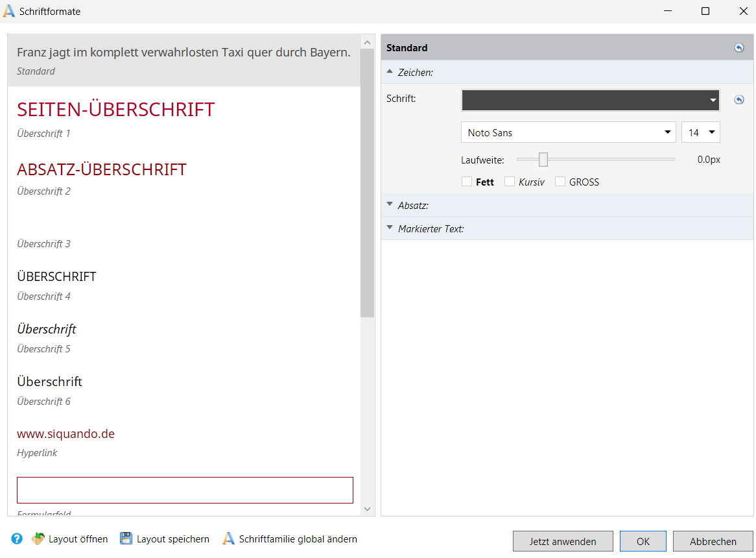Click the format list scroll up arrow
Viewport: 756px width, 558px height.
coord(368,42)
